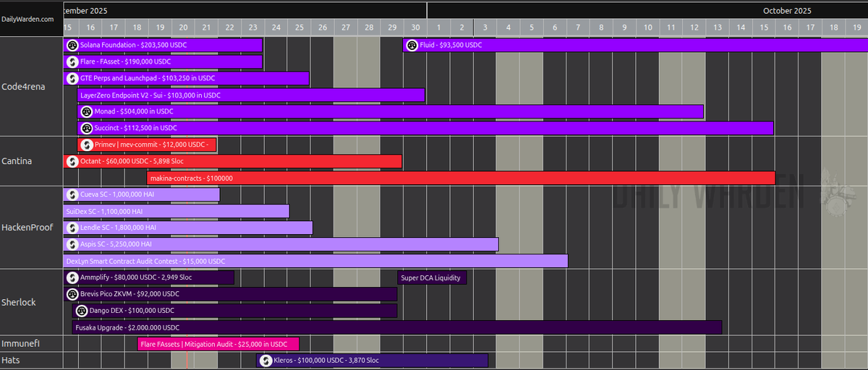
Task: Open the makina-contracts $100000 bar
Action: click(461, 178)
